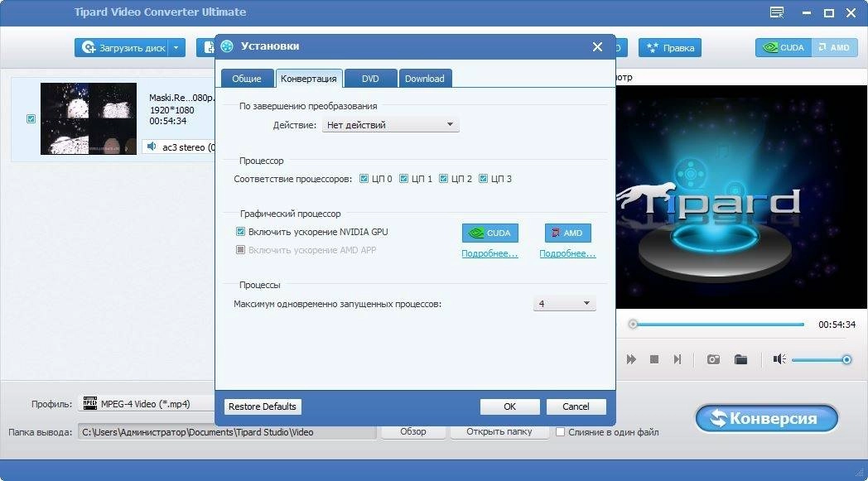Open the feedback message icon in title bar
This screenshot has height=481, width=868.
tap(777, 12)
